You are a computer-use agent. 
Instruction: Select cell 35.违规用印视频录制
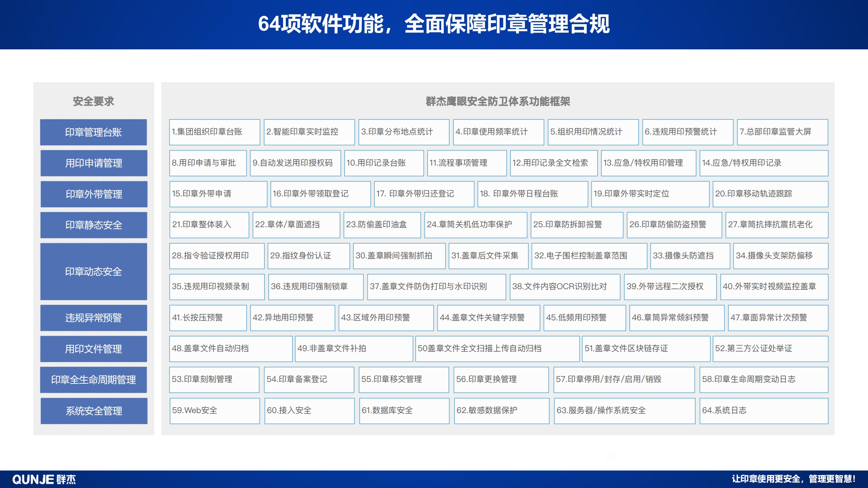pos(217,287)
